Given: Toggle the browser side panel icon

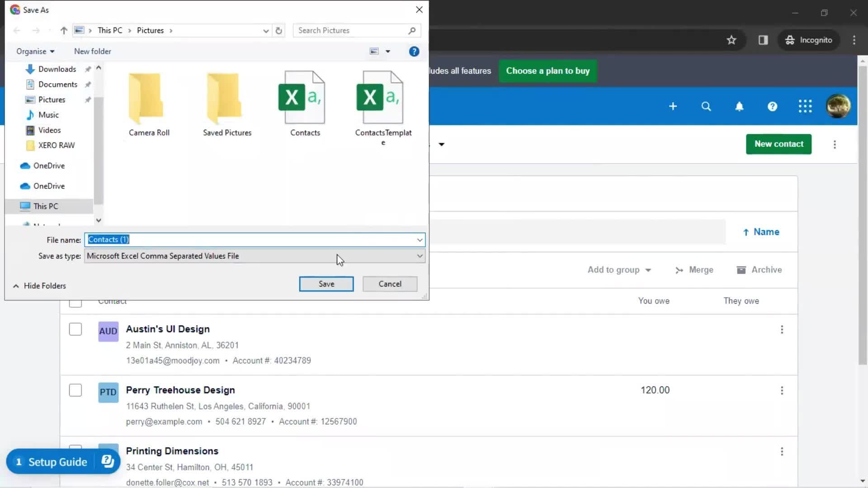Looking at the screenshot, I should point(763,40).
